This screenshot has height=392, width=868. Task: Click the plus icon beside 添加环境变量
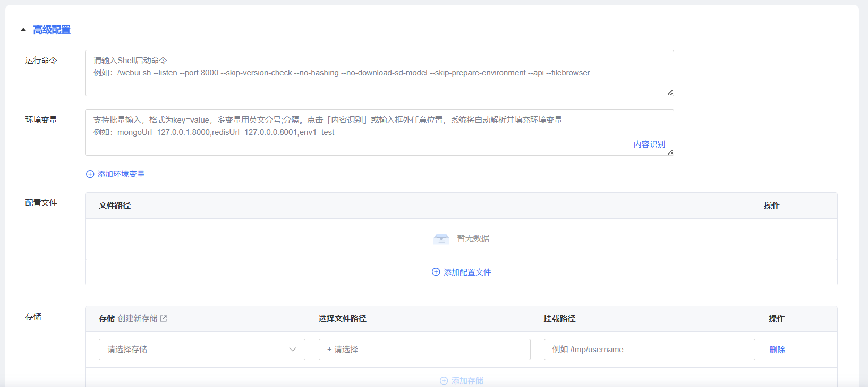coord(90,174)
